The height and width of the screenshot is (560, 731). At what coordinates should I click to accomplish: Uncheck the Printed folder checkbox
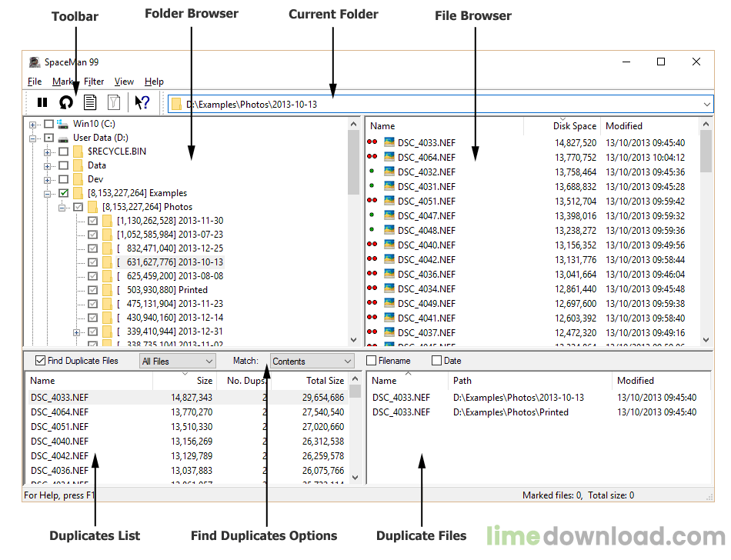[x=93, y=290]
